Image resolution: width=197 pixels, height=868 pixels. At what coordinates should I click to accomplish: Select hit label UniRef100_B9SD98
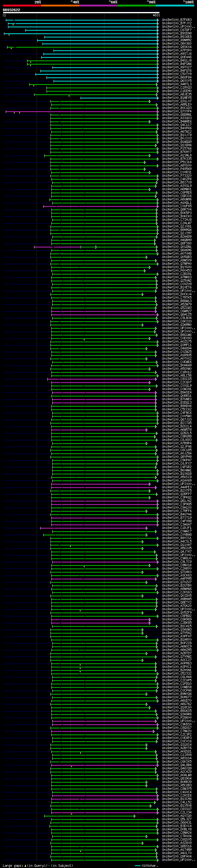click(177, 33)
